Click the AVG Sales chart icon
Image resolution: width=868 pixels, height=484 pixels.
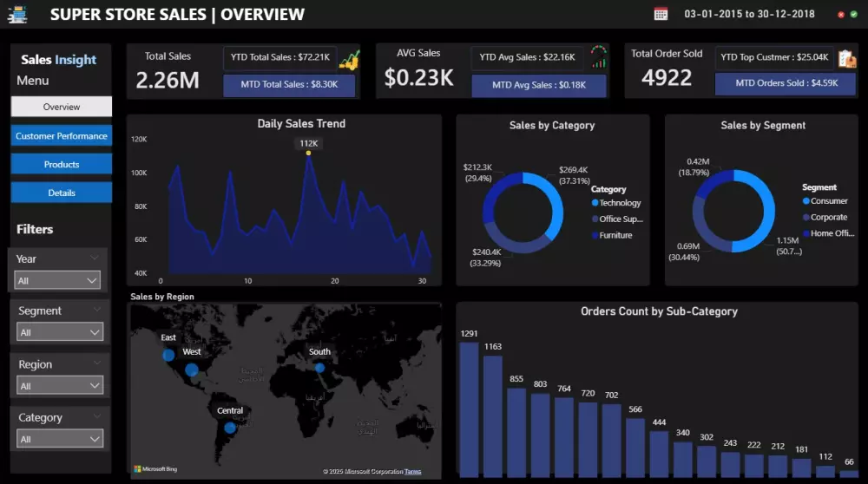[598, 57]
